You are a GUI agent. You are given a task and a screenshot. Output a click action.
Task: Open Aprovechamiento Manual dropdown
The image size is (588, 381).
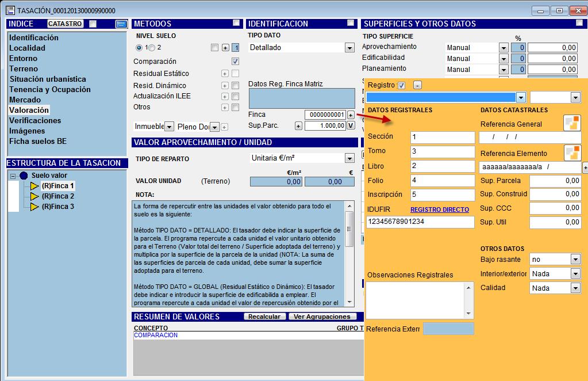click(504, 48)
